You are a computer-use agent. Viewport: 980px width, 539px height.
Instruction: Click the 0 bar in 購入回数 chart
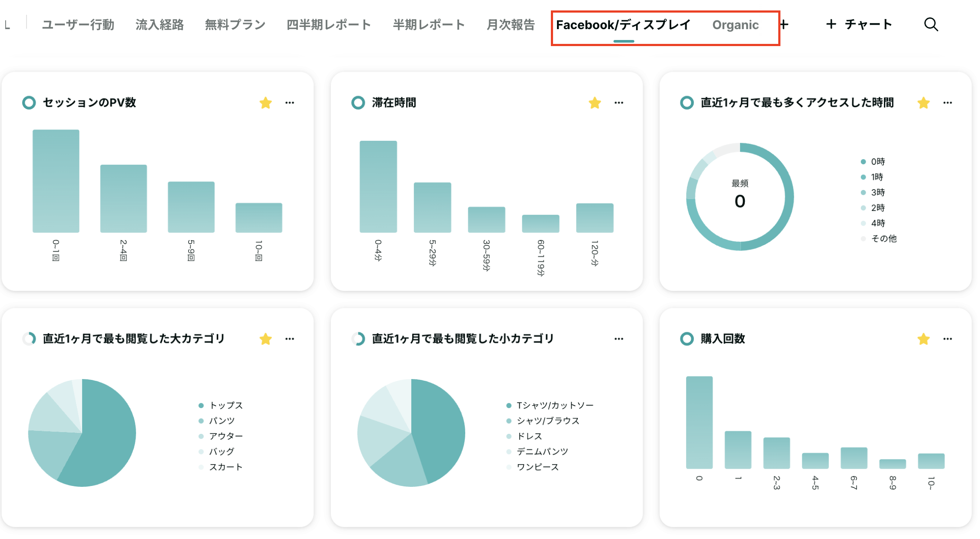[x=699, y=423]
